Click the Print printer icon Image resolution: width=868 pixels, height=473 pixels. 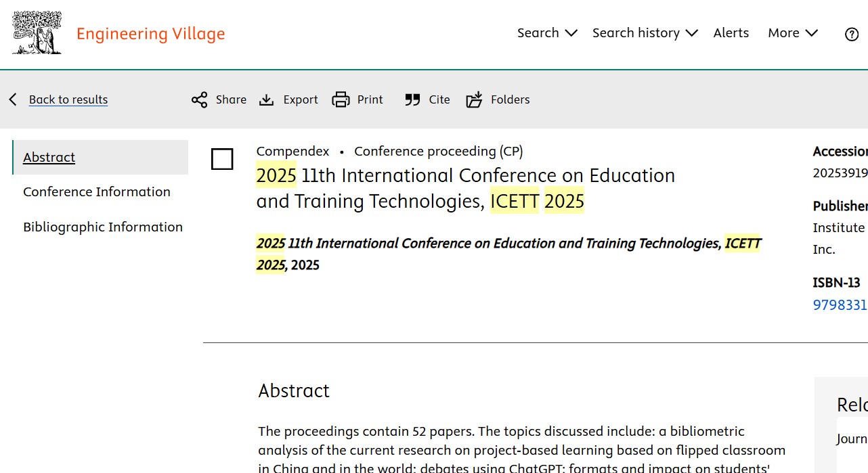click(341, 100)
